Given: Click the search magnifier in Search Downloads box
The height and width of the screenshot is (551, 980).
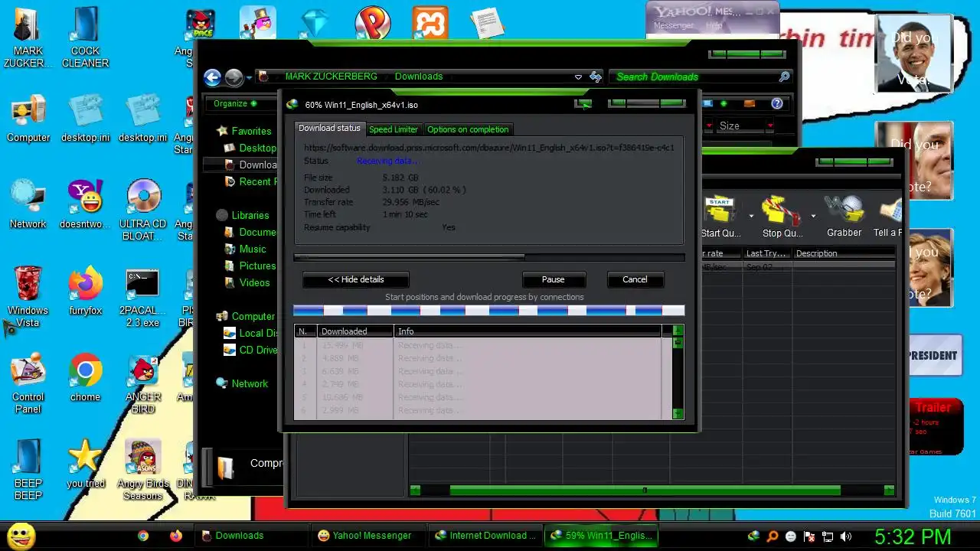Looking at the screenshot, I should [784, 77].
